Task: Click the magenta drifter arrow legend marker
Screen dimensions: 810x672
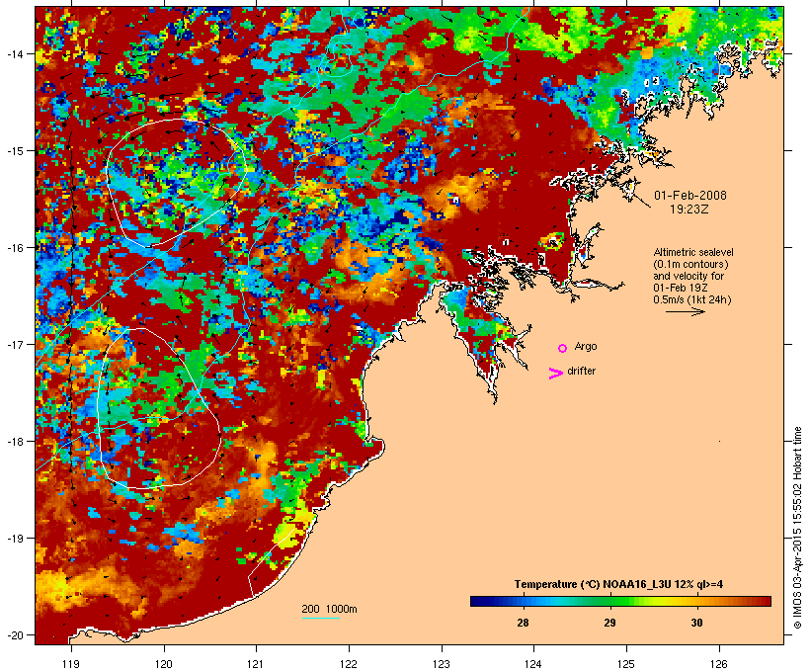Action: [x=556, y=374]
